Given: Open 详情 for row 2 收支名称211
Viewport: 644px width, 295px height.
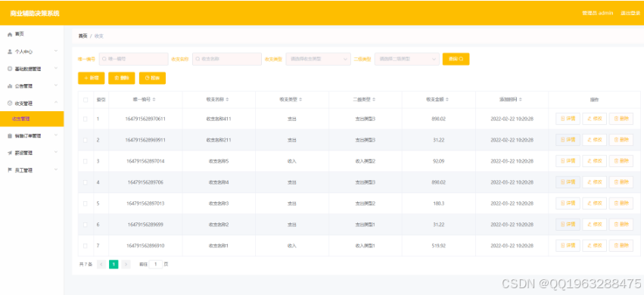Looking at the screenshot, I should (568, 140).
